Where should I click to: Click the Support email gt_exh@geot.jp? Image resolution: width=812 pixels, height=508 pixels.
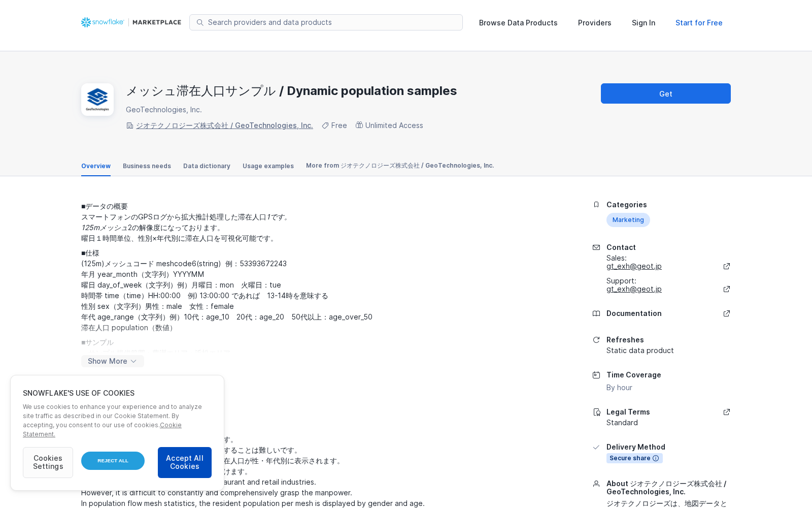click(634, 289)
